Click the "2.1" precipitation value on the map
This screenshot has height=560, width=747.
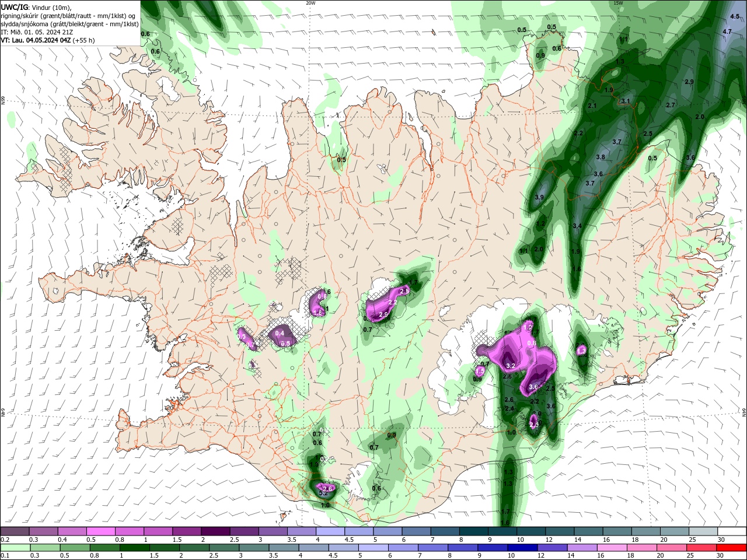[x=592, y=106]
